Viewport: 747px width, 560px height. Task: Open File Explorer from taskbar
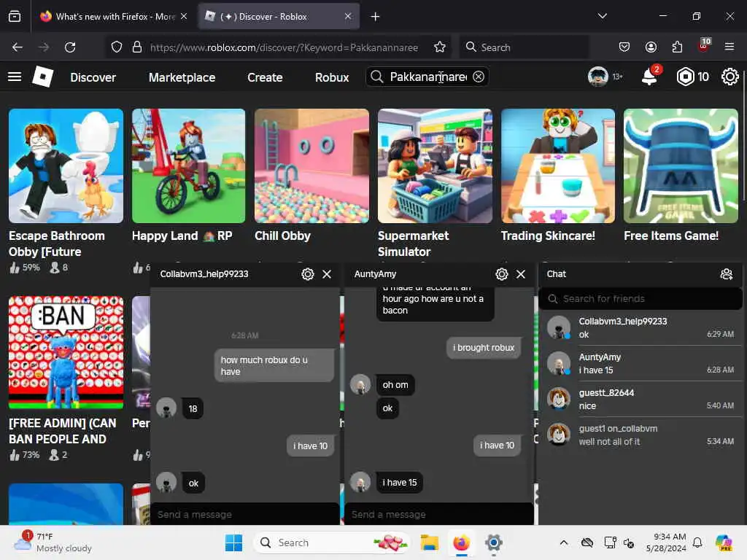point(429,542)
